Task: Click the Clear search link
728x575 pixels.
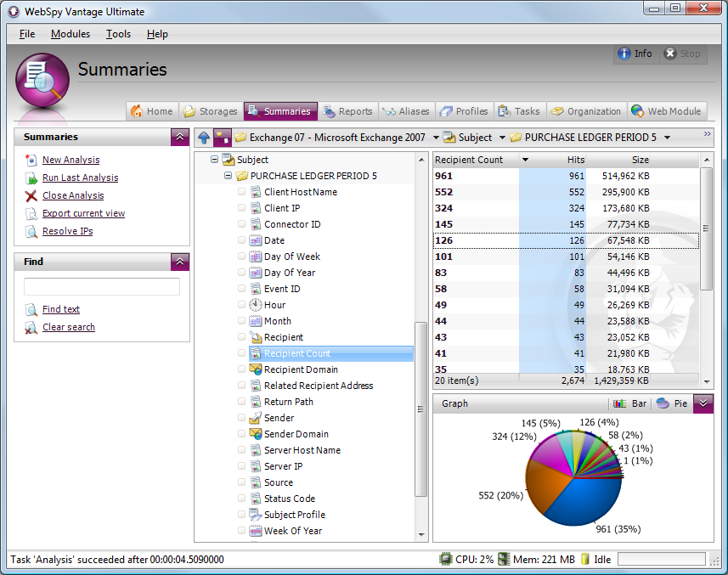Action: 69,327
